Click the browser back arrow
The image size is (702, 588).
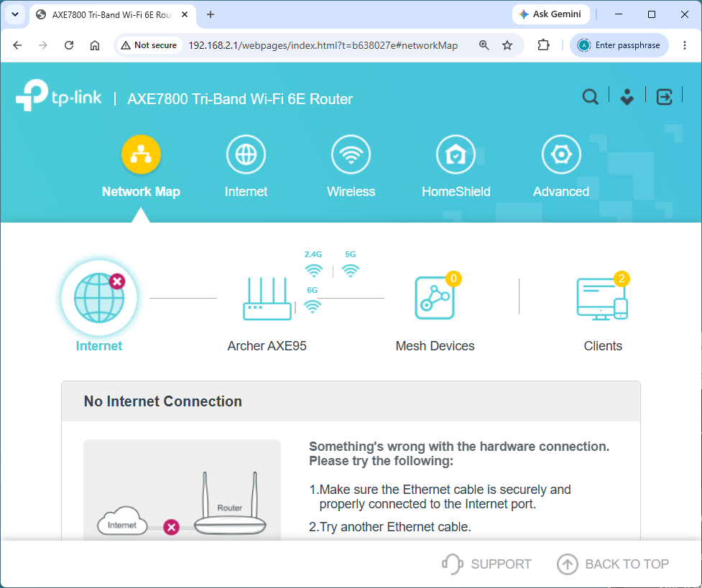(x=17, y=45)
